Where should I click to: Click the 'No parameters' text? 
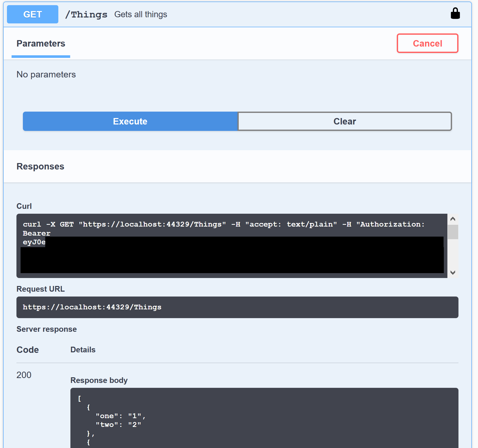point(46,75)
